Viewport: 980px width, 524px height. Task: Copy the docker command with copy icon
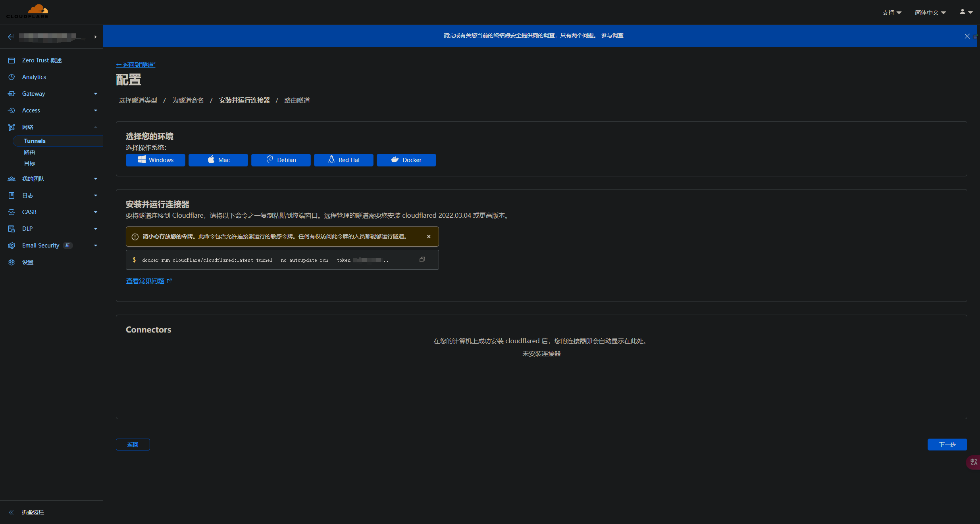(422, 259)
